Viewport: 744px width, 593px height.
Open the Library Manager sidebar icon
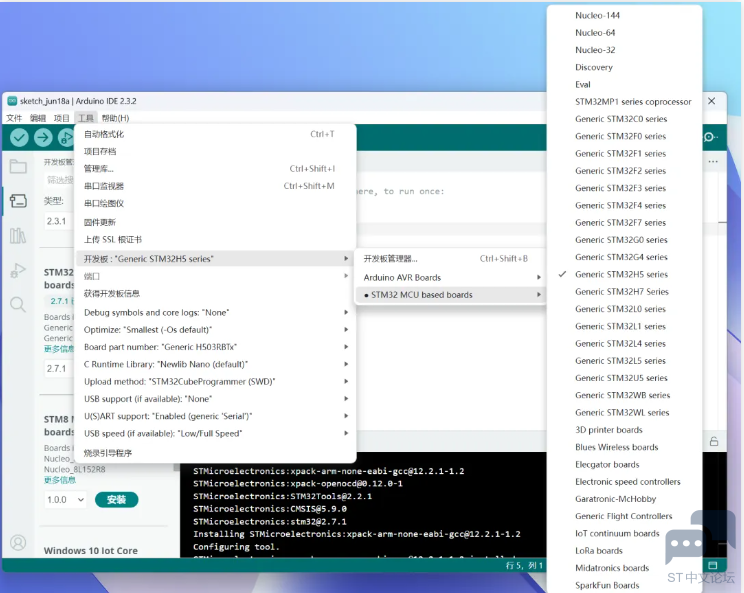pyautogui.click(x=18, y=236)
